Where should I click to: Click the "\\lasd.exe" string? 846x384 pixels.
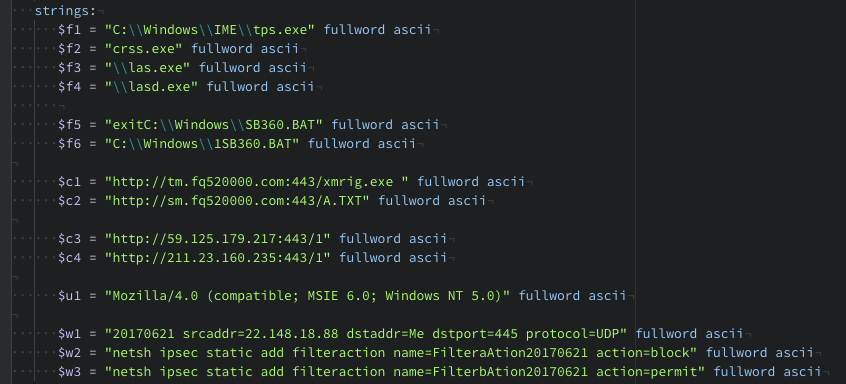coord(152,86)
